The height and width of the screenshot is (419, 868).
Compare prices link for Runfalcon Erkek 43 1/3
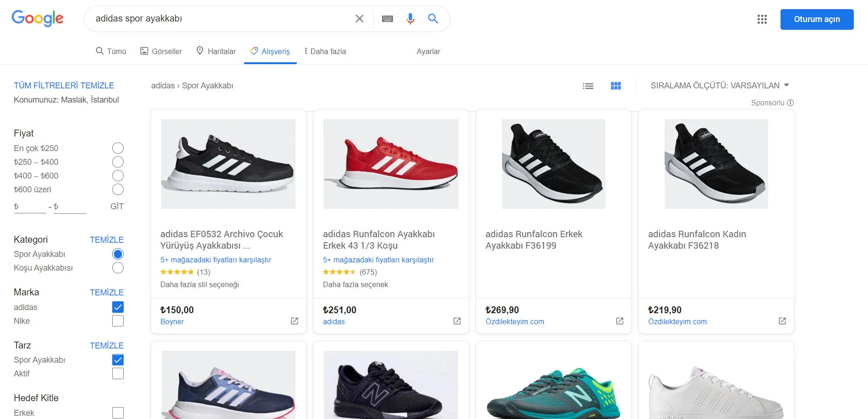click(378, 260)
